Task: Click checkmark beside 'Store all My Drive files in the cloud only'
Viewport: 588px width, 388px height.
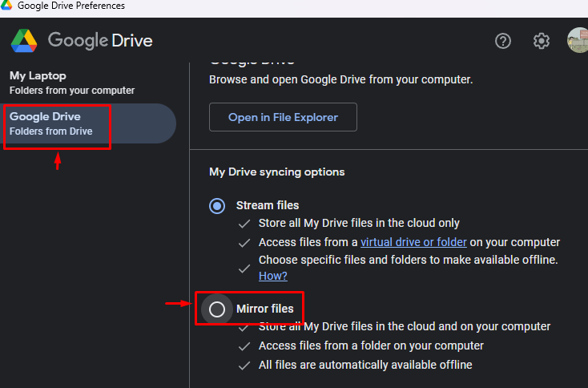Action: pyautogui.click(x=244, y=223)
